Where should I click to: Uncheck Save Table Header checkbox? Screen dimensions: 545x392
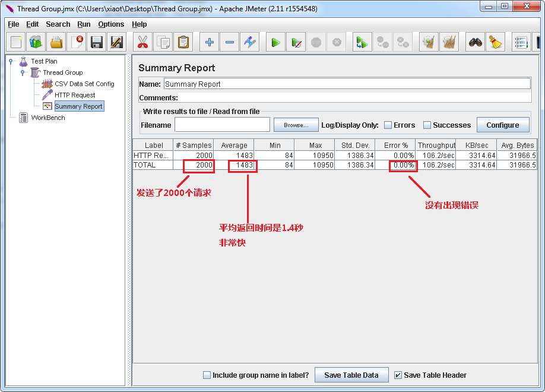(x=398, y=375)
